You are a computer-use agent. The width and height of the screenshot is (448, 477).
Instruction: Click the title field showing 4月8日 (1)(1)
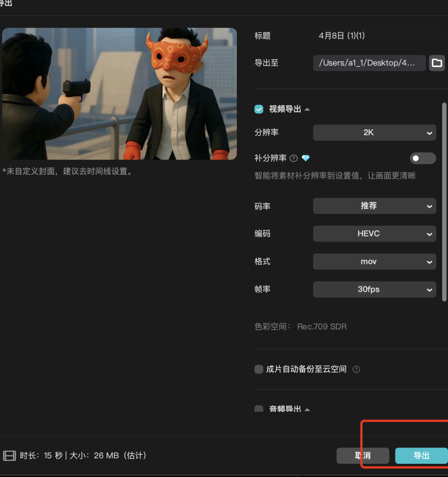[341, 36]
